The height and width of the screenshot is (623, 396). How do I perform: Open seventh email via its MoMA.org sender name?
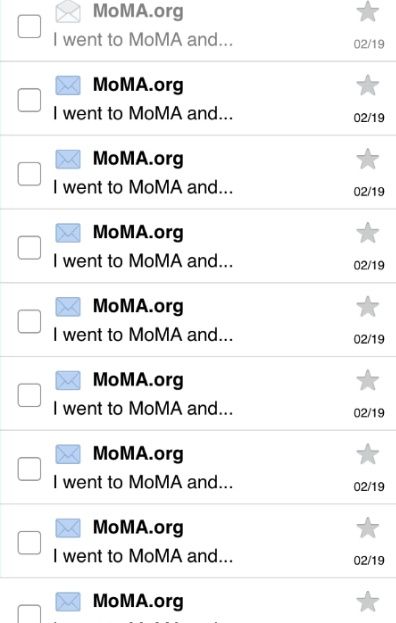coord(138,454)
